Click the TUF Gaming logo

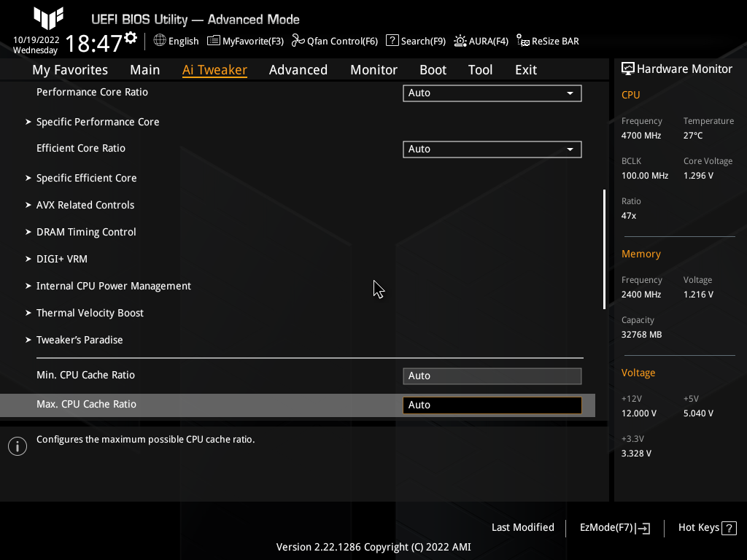[47, 18]
